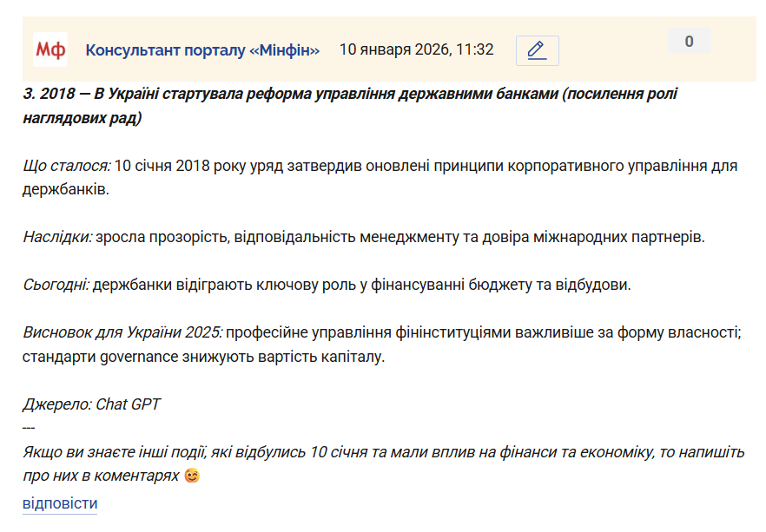The image size is (766, 532).
Task: Click the smiling emoji in the comment
Action: tap(193, 476)
